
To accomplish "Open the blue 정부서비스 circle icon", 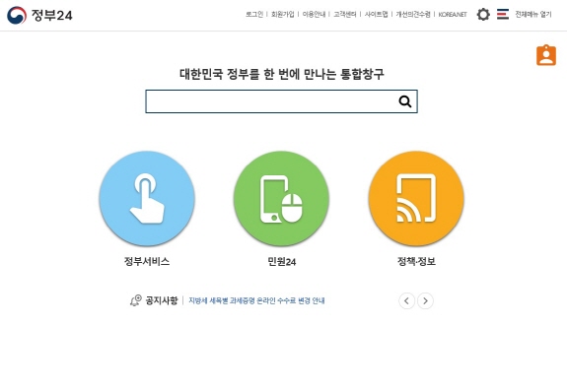I will pyautogui.click(x=147, y=198).
